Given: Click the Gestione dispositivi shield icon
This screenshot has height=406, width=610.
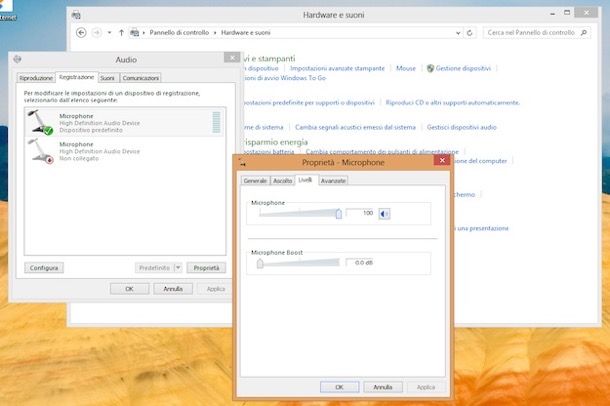Looking at the screenshot, I should [430, 68].
